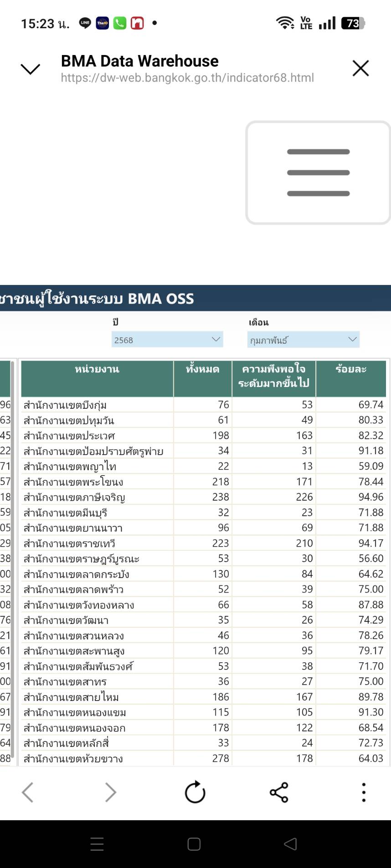Click percentage value 59.09
Screen dimensions: 391x868
click(x=370, y=466)
